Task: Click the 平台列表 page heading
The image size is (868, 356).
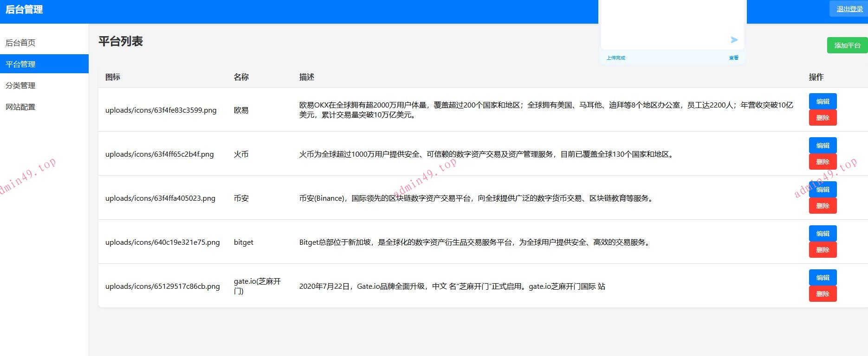Action: (121, 41)
